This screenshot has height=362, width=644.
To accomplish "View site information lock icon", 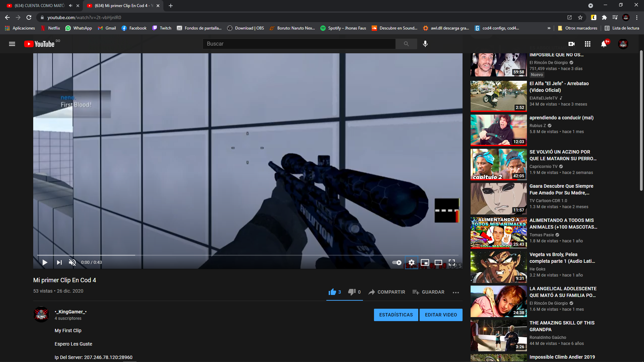I will (42, 17).
